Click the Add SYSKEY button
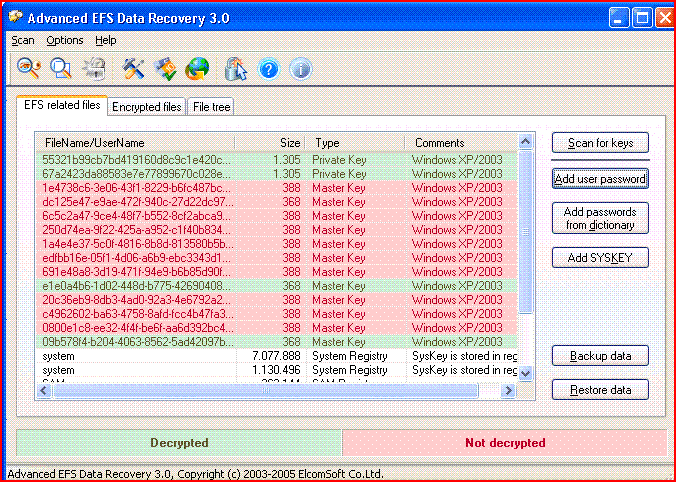Image resolution: width=676 pixels, height=482 pixels. (x=600, y=258)
